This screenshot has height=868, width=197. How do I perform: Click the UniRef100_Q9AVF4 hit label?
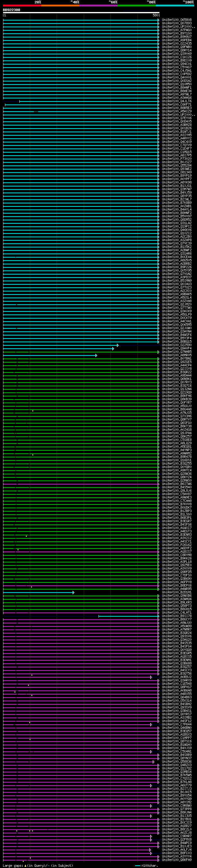click(177, 349)
